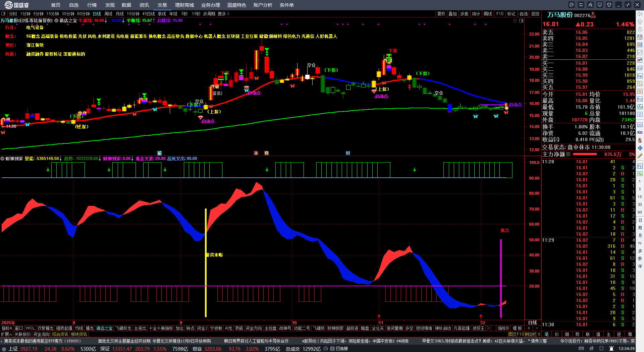Show more indicator tabs with right chevron
The height and width of the screenshot is (352, 644).
[x=488, y=328]
